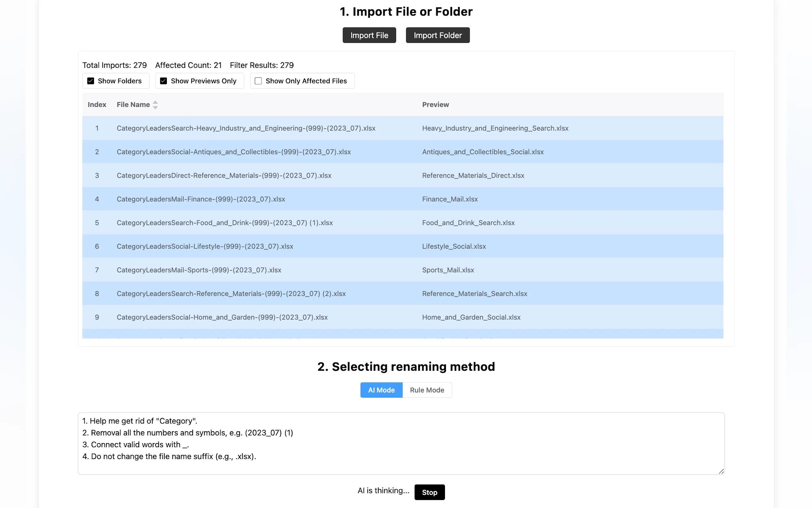Viewport: 812px width, 508px height.
Task: Grab the text area resize handle
Action: (721, 471)
